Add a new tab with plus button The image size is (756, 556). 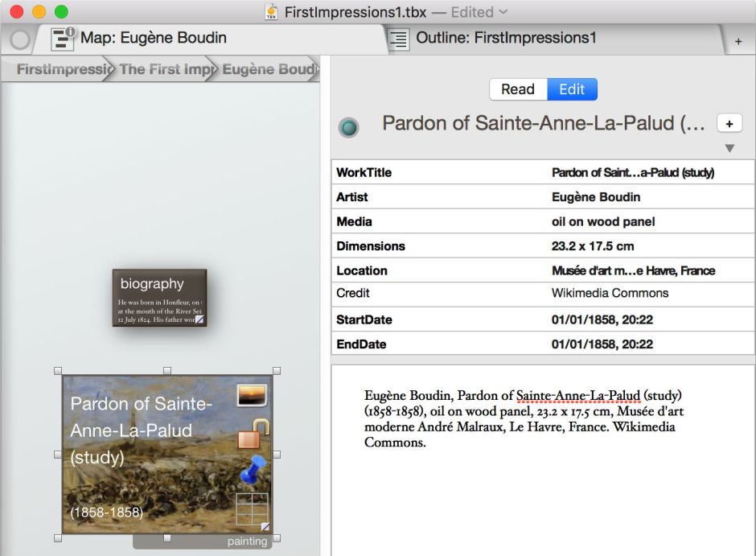(738, 41)
